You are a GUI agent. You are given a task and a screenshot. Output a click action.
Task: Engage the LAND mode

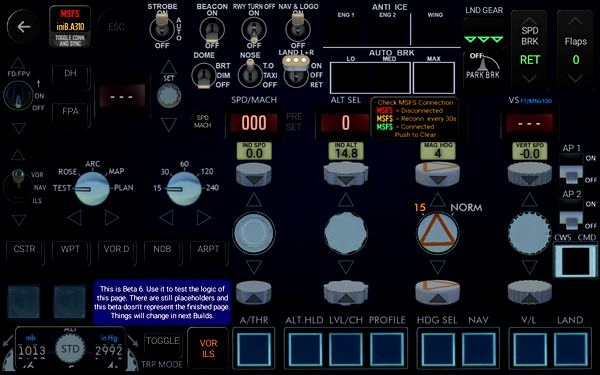[570, 350]
